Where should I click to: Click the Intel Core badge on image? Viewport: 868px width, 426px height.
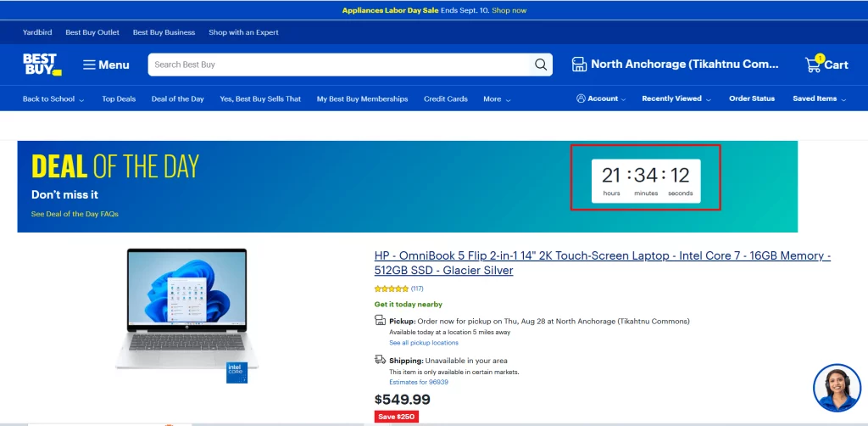coord(236,373)
